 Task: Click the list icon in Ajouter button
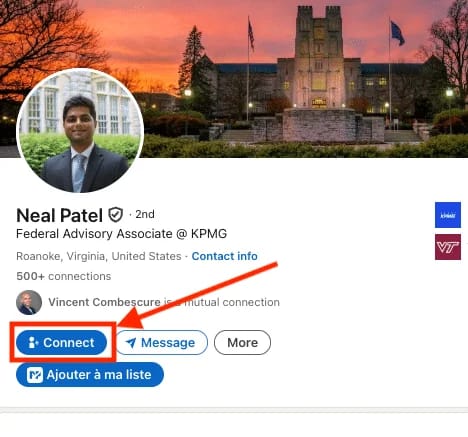click(35, 375)
